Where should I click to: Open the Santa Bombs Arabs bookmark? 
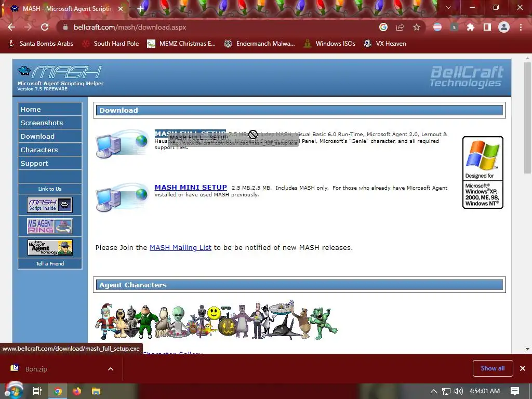(41, 44)
